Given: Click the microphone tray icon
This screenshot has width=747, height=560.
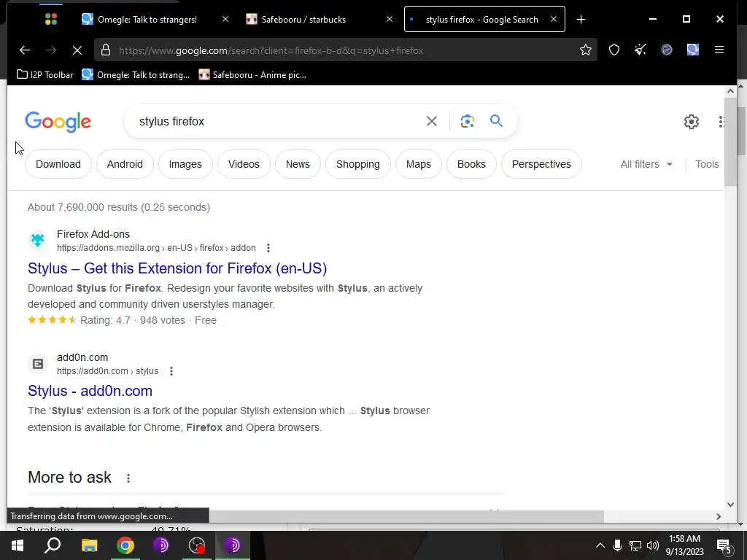Looking at the screenshot, I should [x=617, y=545].
